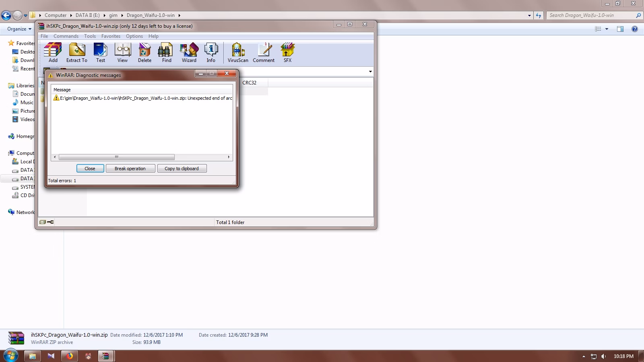Click the 'Total errors: 1' status text
The width and height of the screenshot is (644, 362).
click(x=62, y=181)
